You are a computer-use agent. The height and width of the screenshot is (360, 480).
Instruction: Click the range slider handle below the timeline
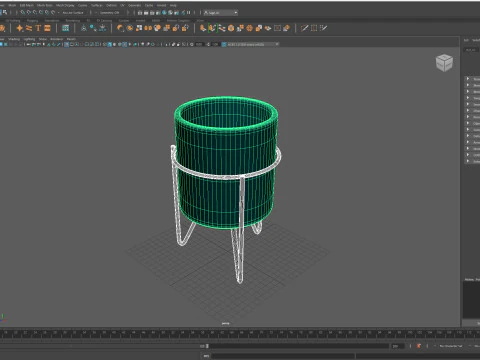tap(207, 346)
